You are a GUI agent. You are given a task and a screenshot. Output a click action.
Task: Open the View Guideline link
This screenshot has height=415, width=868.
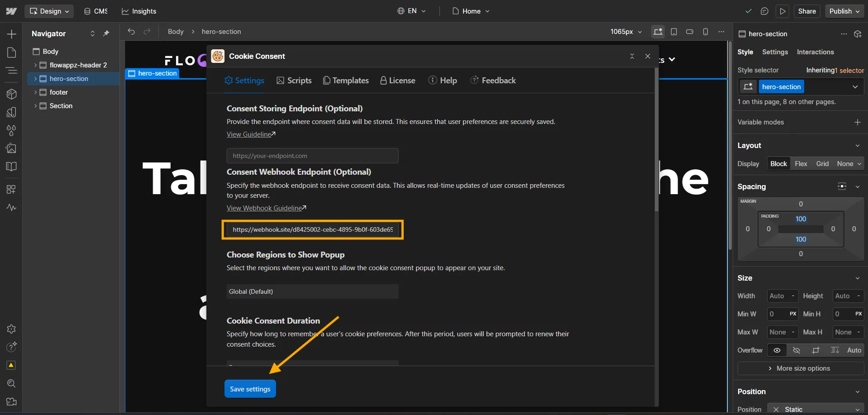pos(251,134)
